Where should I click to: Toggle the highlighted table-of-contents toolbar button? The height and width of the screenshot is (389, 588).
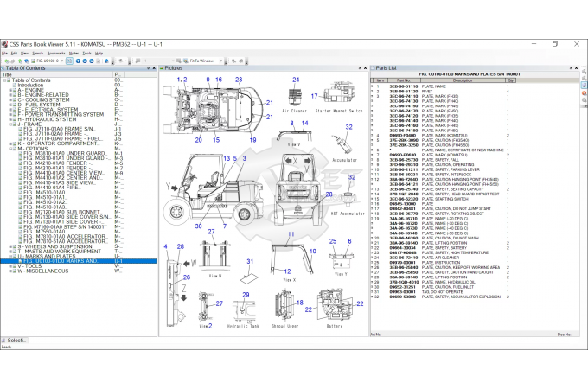tap(69, 61)
